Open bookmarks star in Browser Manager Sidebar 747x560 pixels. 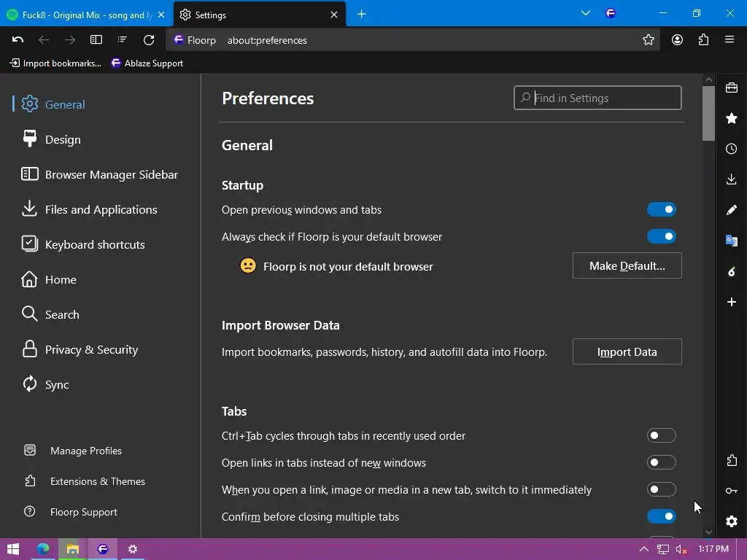tap(731, 118)
